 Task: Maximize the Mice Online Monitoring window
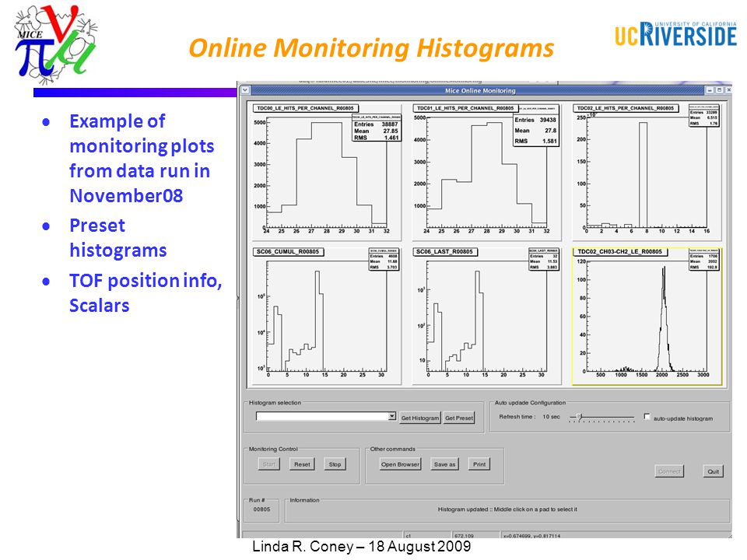719,90
